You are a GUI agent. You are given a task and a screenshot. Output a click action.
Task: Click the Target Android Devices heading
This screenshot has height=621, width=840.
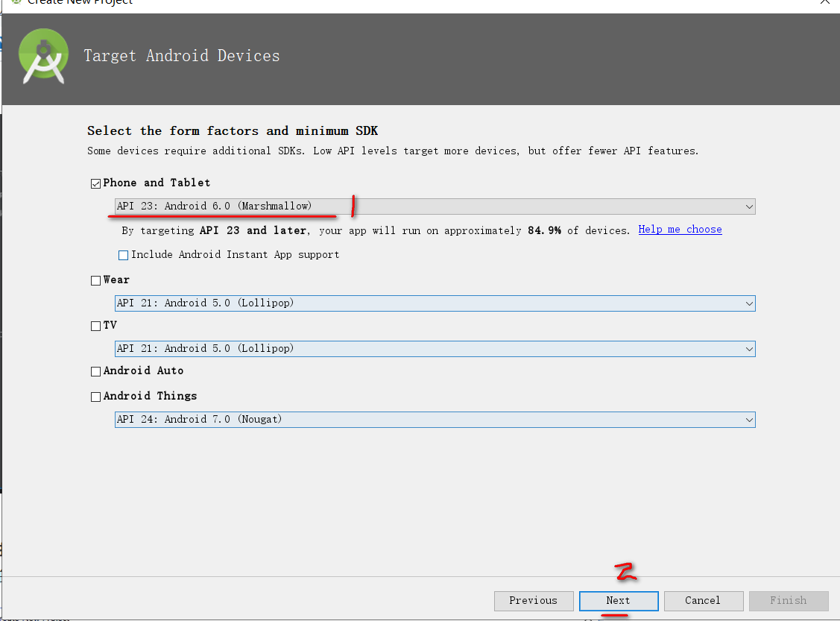click(182, 56)
